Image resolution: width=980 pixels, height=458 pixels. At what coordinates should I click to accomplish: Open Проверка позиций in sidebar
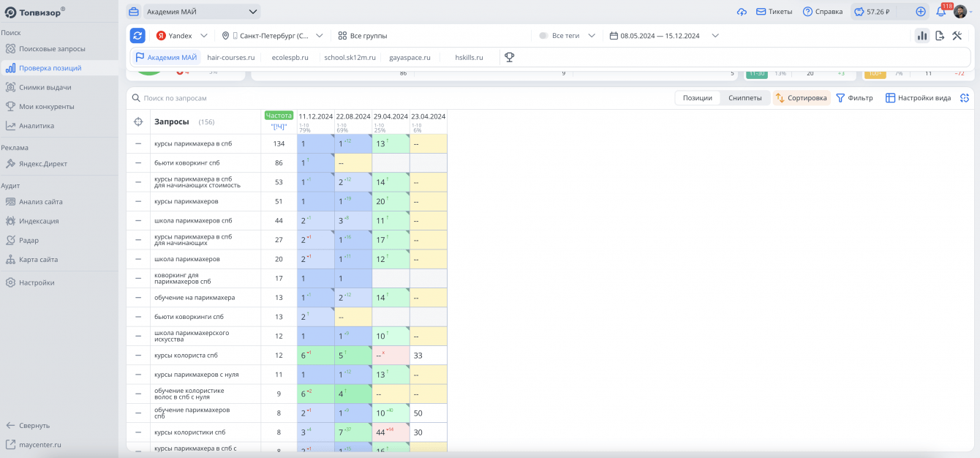(59, 68)
